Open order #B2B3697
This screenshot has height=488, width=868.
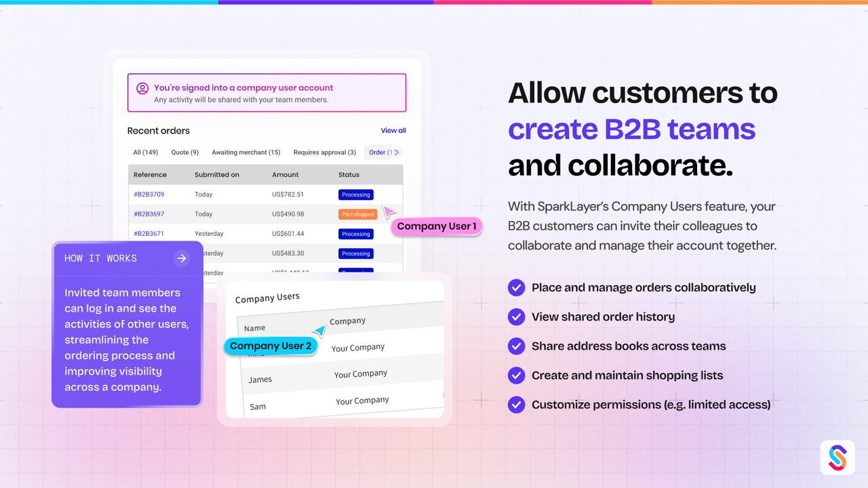click(x=149, y=214)
